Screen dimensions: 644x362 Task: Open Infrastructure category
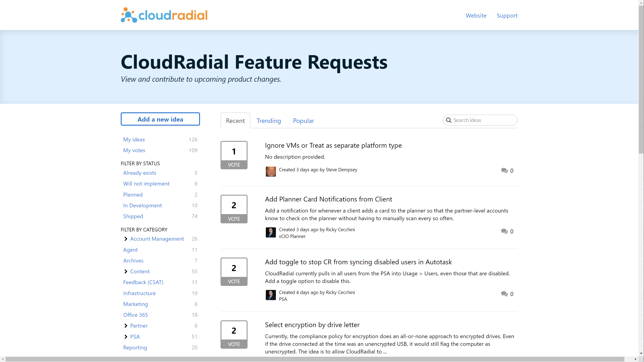139,293
